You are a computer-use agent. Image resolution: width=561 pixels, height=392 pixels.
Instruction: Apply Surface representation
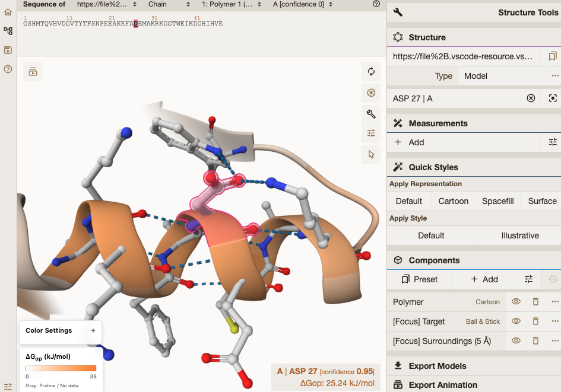point(542,201)
